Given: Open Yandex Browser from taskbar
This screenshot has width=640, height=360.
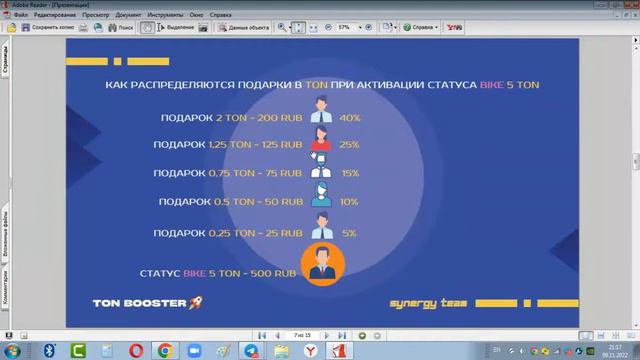Looking at the screenshot, I should tap(310, 351).
